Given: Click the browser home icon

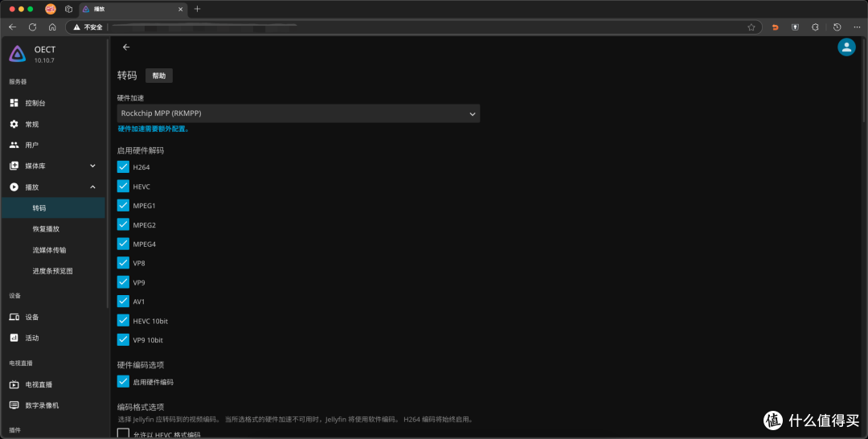Looking at the screenshot, I should click(52, 27).
